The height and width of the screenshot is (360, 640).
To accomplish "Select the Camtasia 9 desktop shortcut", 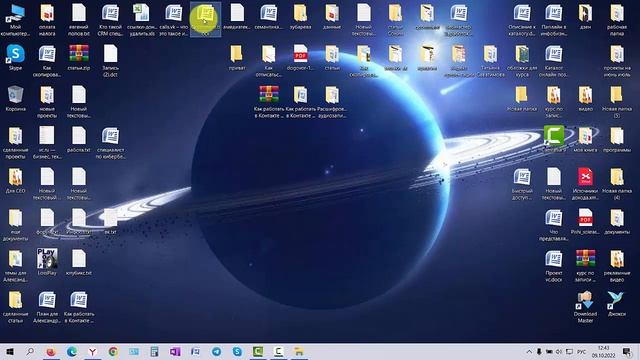I will pyautogui.click(x=554, y=139).
